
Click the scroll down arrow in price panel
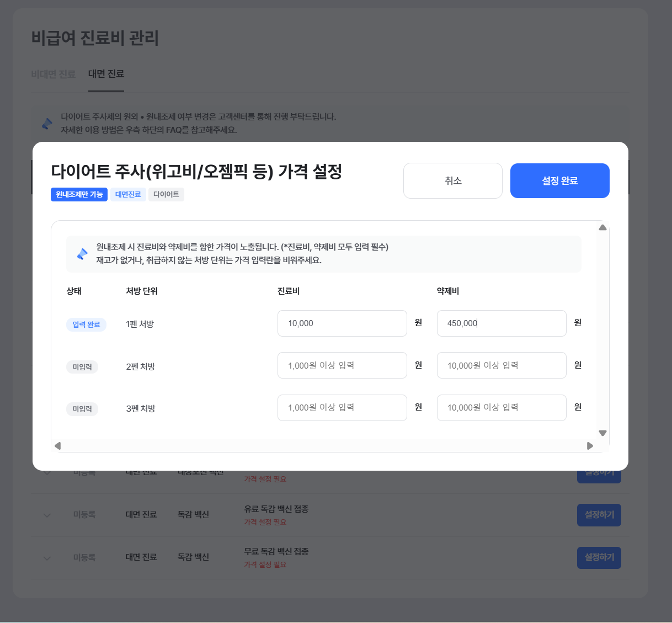click(602, 433)
